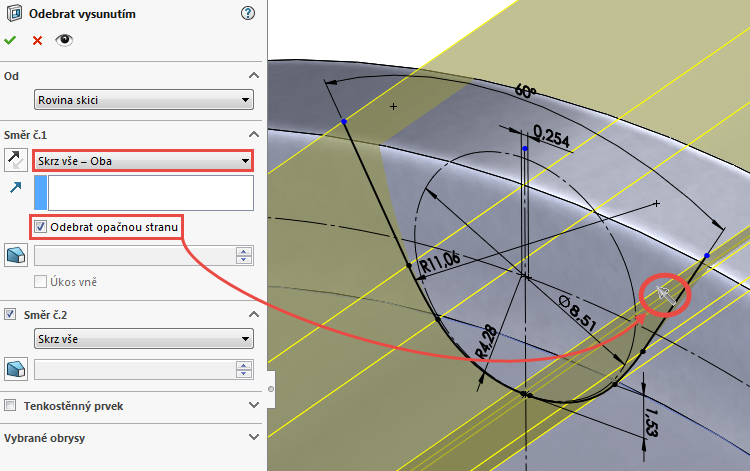Select the 60° angle dimension
The height and width of the screenshot is (471, 750).
point(525,90)
